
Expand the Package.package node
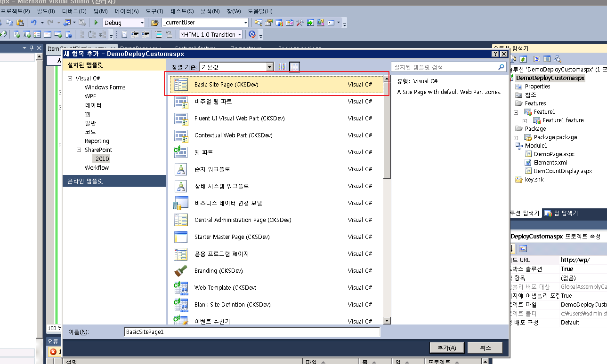coord(516,137)
